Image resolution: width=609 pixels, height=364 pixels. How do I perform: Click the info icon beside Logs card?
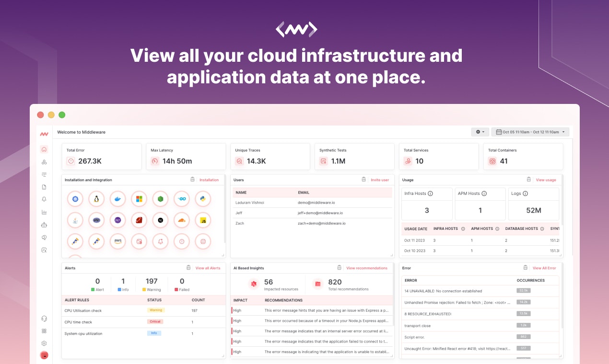(x=525, y=193)
